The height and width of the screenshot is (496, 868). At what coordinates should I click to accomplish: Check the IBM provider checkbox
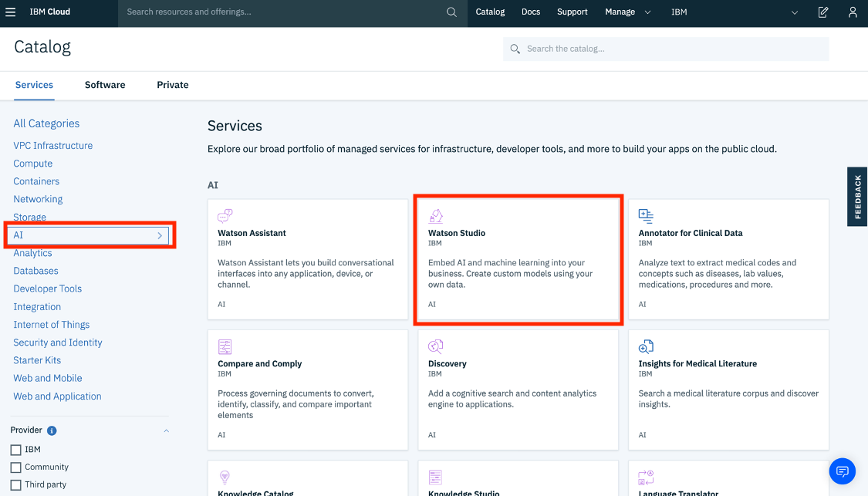(16, 450)
